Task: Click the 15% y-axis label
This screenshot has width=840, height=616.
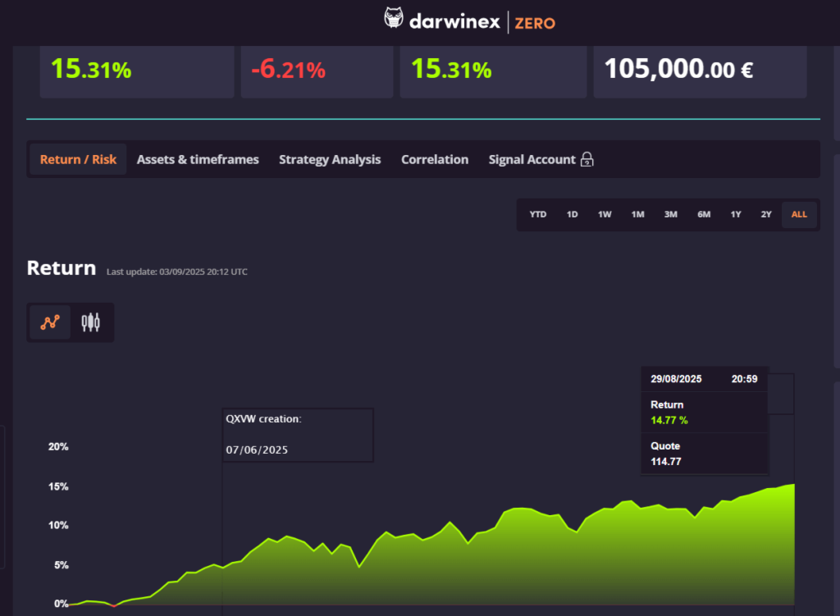Action: pos(58,487)
